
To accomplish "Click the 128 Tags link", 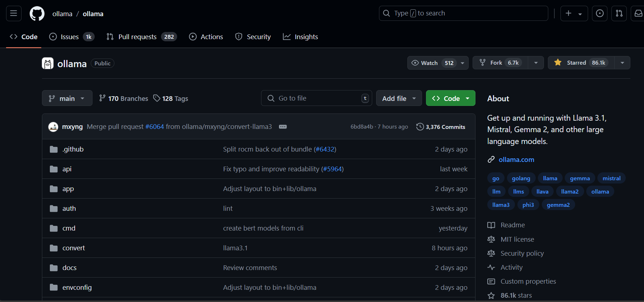I will pos(171,98).
